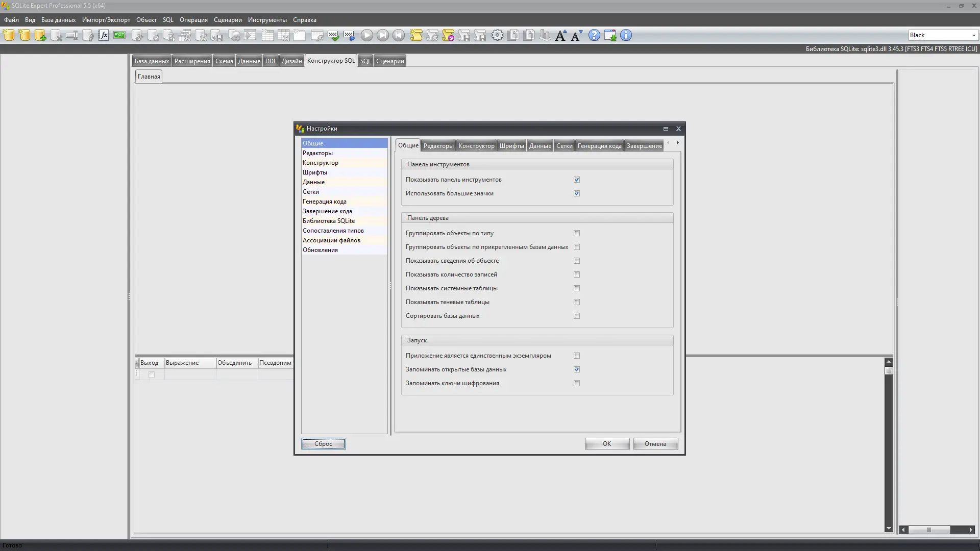980x551 pixels.
Task: Click the new SQL script scroll icon
Action: coord(416,35)
